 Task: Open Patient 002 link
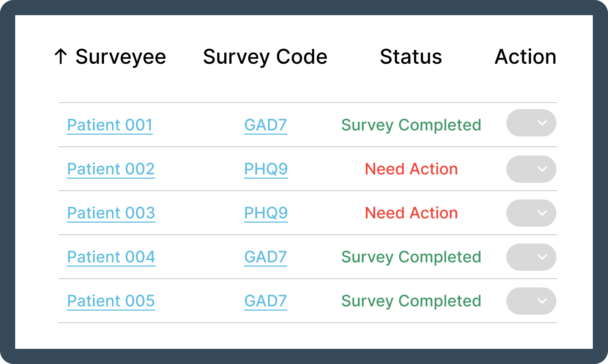point(111,169)
